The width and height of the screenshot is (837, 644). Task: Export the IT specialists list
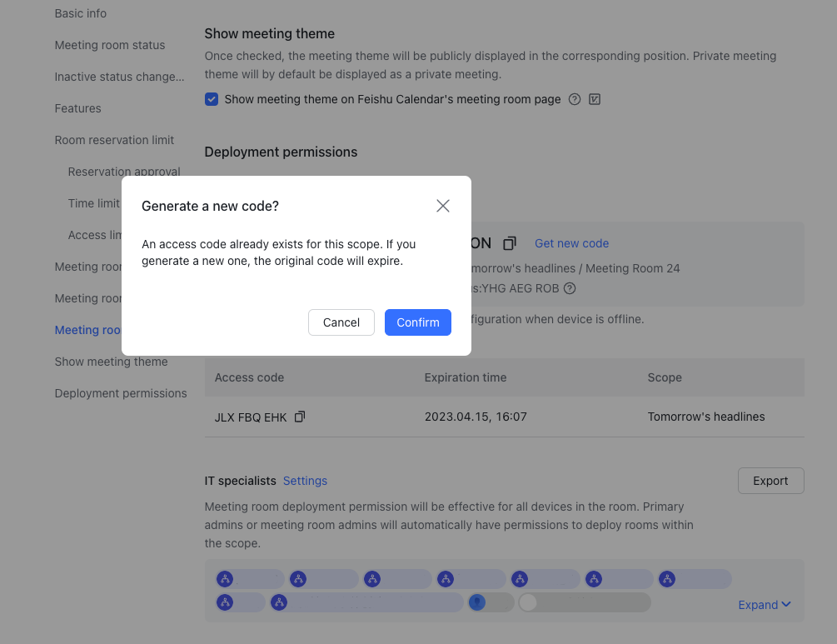[771, 482]
